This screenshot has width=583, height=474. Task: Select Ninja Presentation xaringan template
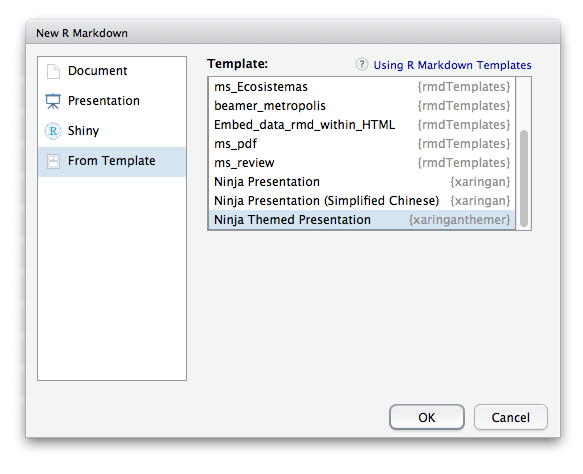pyautogui.click(x=362, y=182)
